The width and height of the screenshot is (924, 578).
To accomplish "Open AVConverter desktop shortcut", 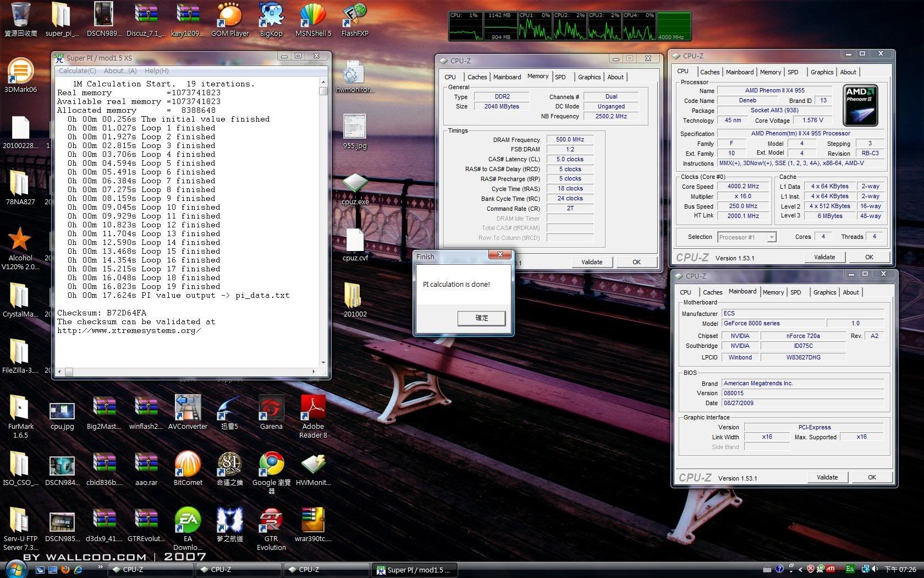I will (x=188, y=412).
